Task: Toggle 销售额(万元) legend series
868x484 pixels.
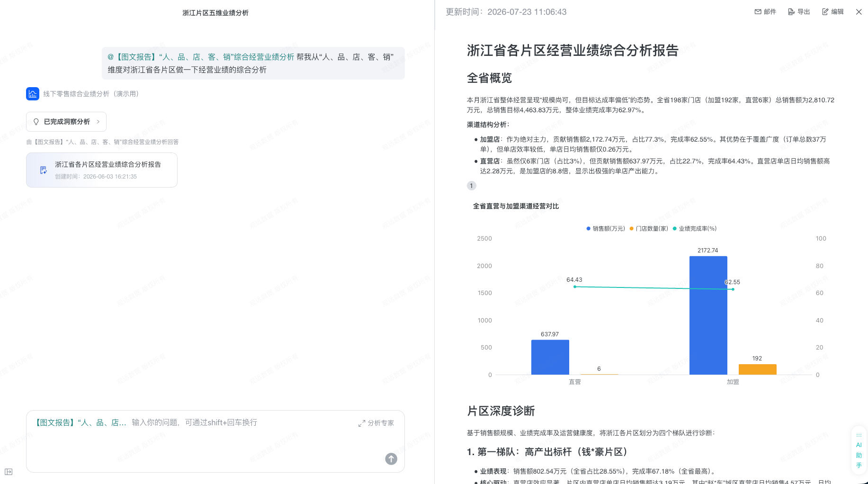Action: click(x=606, y=229)
